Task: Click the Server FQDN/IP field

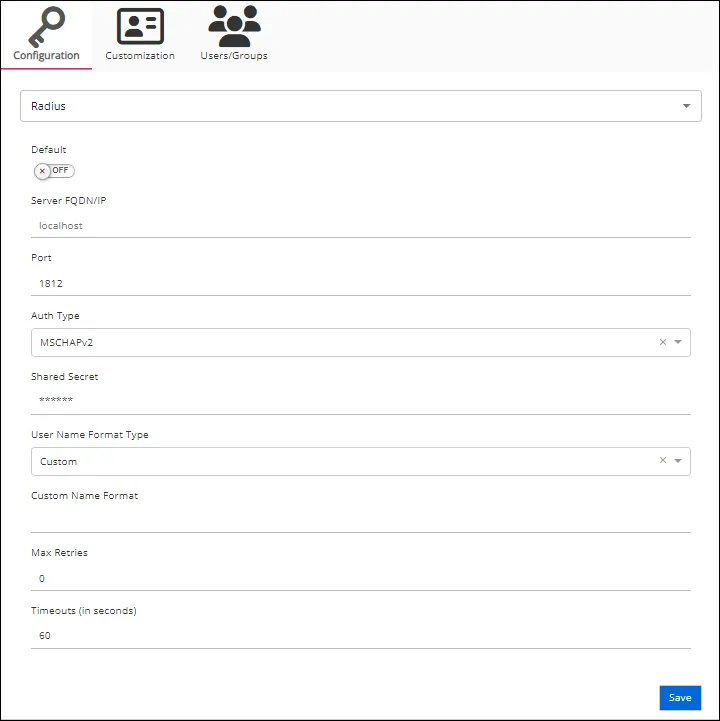Action: pos(361,226)
